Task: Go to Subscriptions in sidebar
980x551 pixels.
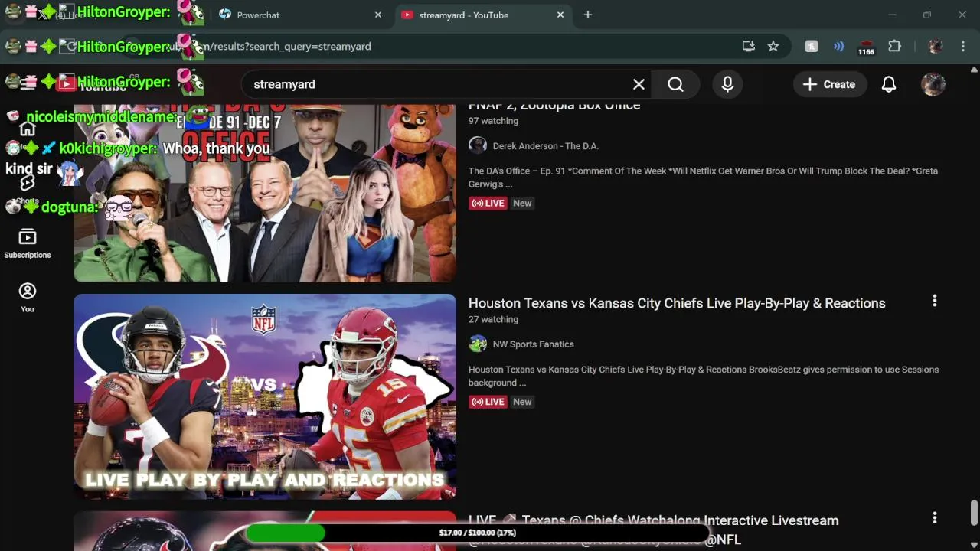Action: [x=28, y=245]
